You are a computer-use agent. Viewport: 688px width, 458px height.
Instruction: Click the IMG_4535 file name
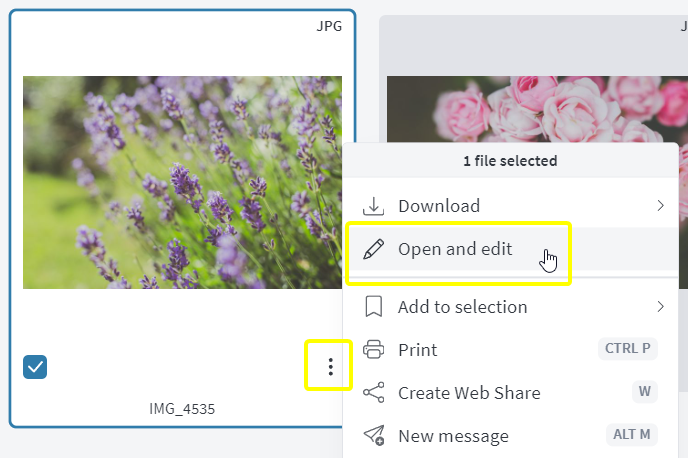tap(182, 409)
